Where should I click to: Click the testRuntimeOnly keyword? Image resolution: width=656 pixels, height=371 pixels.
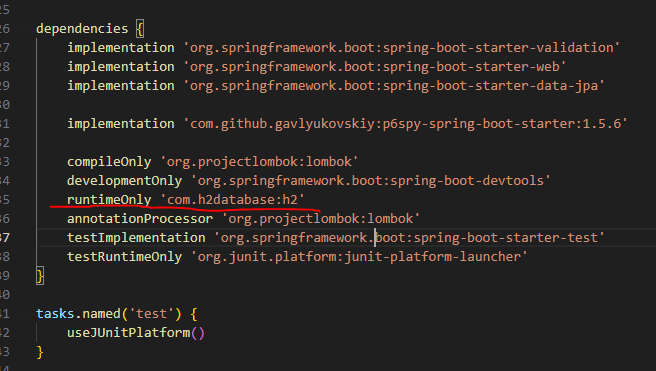pyautogui.click(x=125, y=257)
